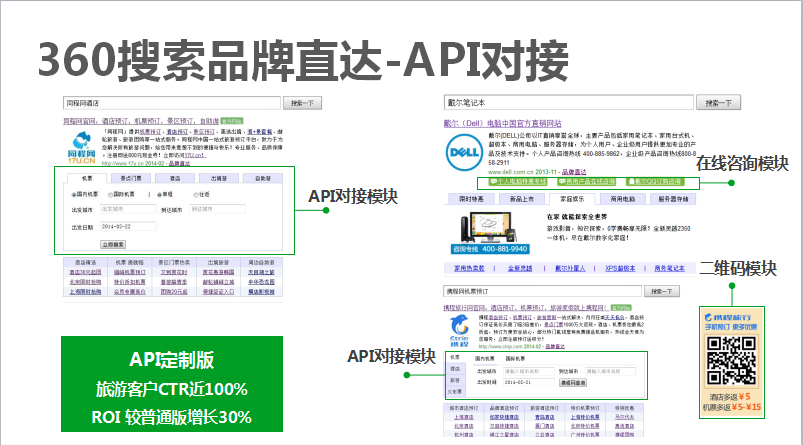Screen dimensions: 803x445
Task: Click the middle green Dell consultation chat button
Action: [x=586, y=182]
